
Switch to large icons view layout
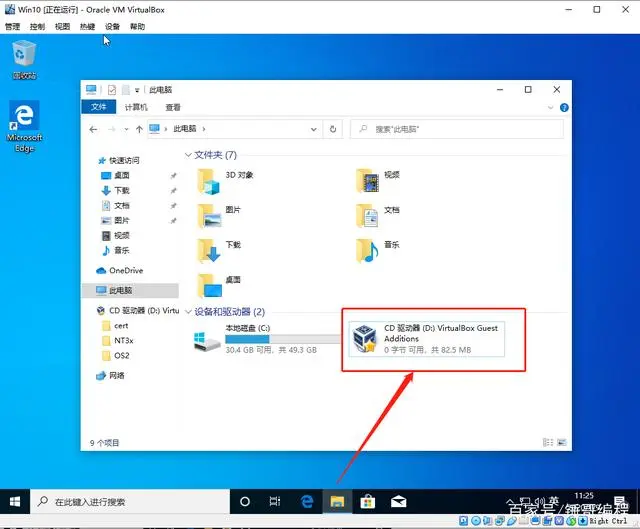pyautogui.click(x=562, y=442)
